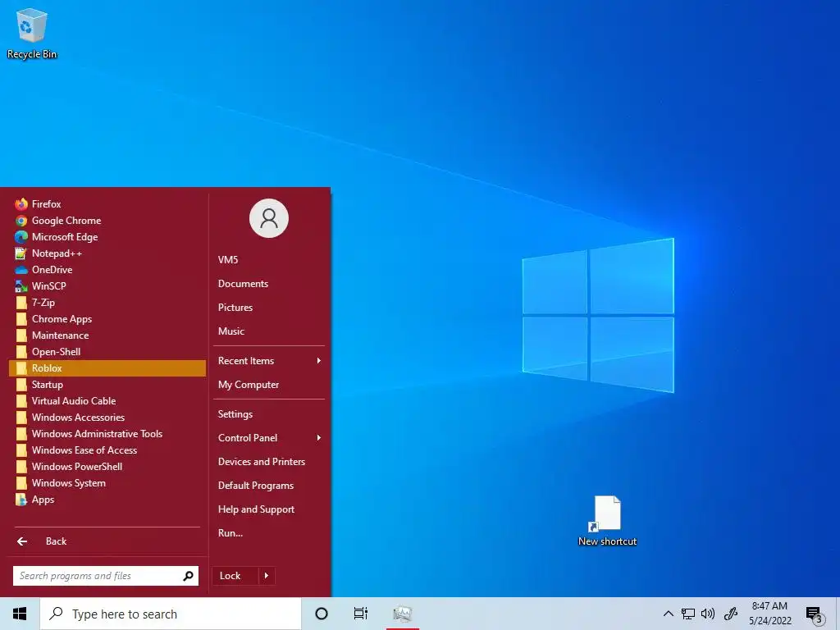Go Back to the main menu
This screenshot has height=630, width=840.
[x=107, y=541]
